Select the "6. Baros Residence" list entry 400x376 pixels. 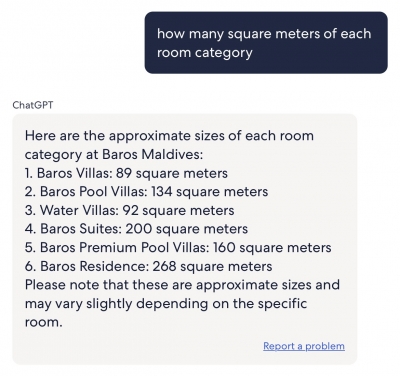coord(148,266)
